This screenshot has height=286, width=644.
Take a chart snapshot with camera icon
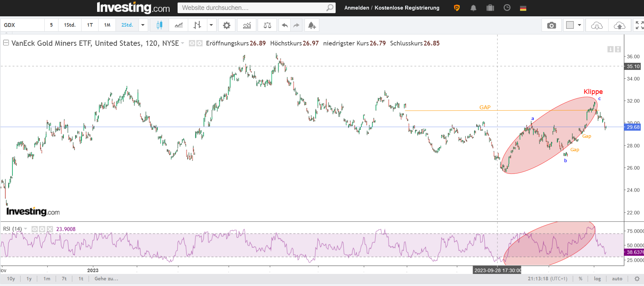coord(551,25)
